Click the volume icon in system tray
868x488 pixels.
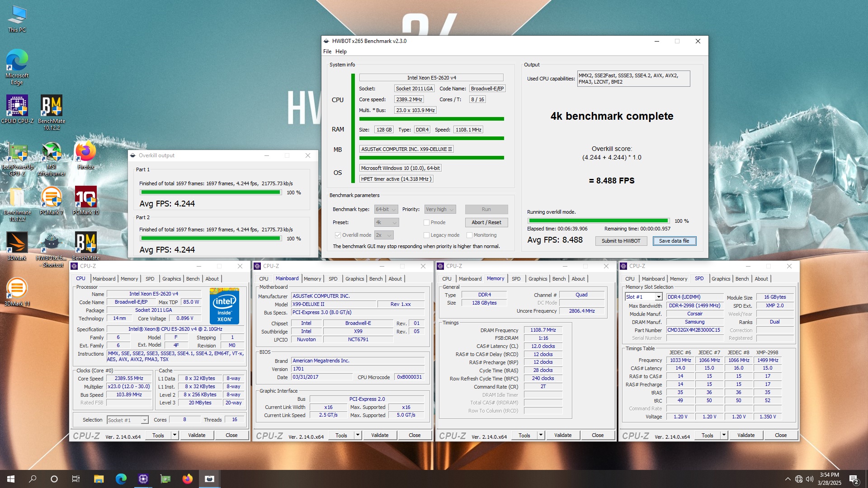[x=810, y=479]
